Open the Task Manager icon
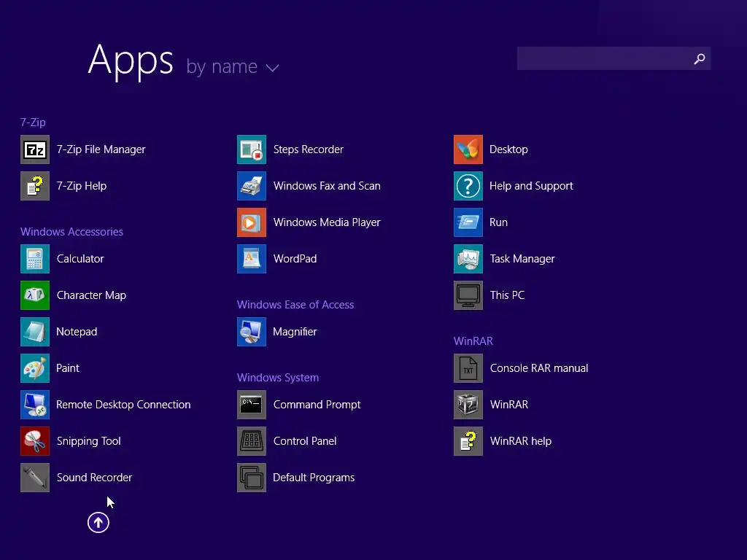Screen dimensions: 747x560 coord(468,259)
